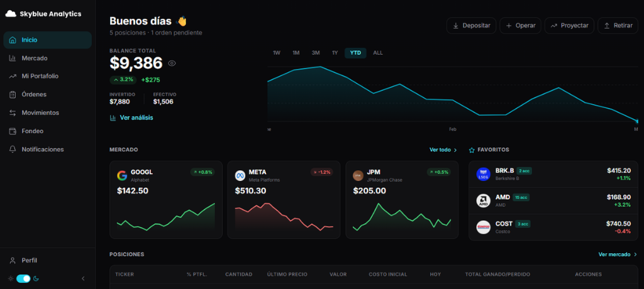Click the Movimientos arrows icon
This screenshot has height=289, width=644.
coord(13,112)
